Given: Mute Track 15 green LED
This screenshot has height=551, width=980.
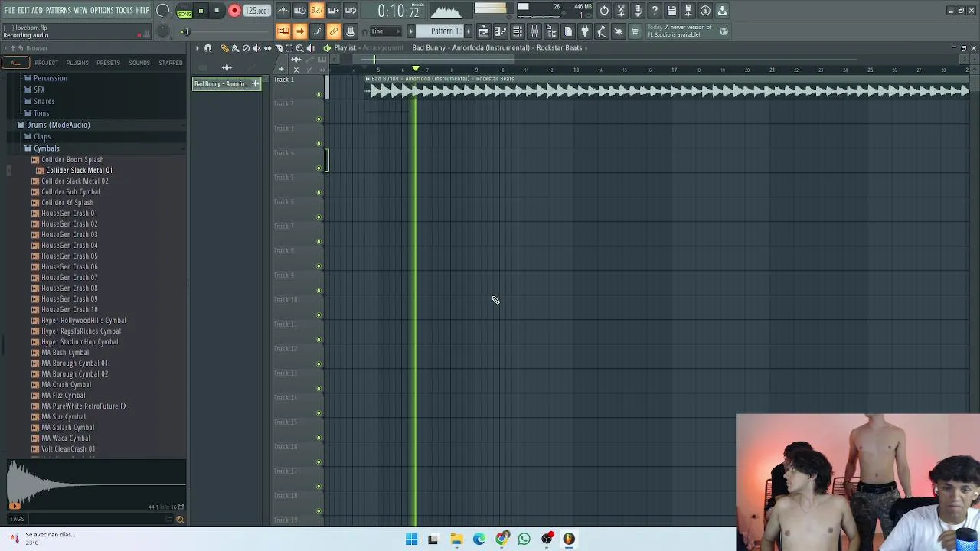Looking at the screenshot, I should click(x=318, y=438).
